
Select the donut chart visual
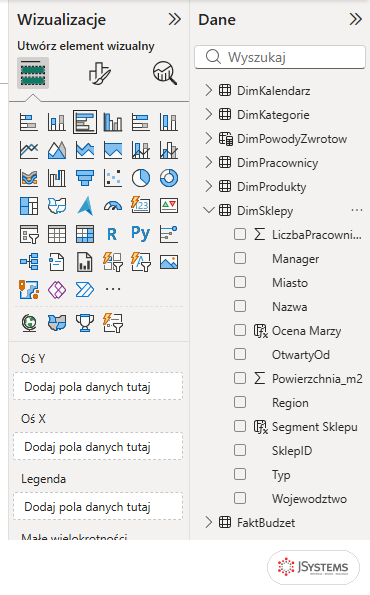[169, 178]
